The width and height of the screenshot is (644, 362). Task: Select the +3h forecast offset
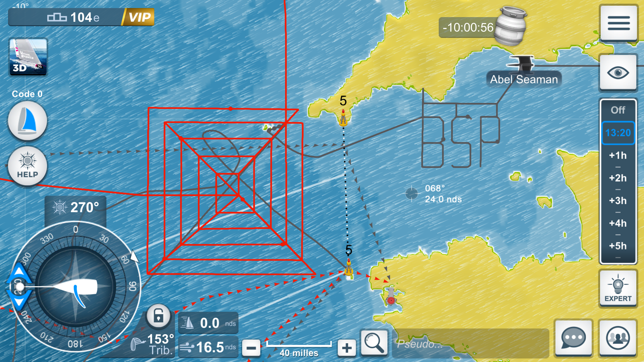click(618, 201)
